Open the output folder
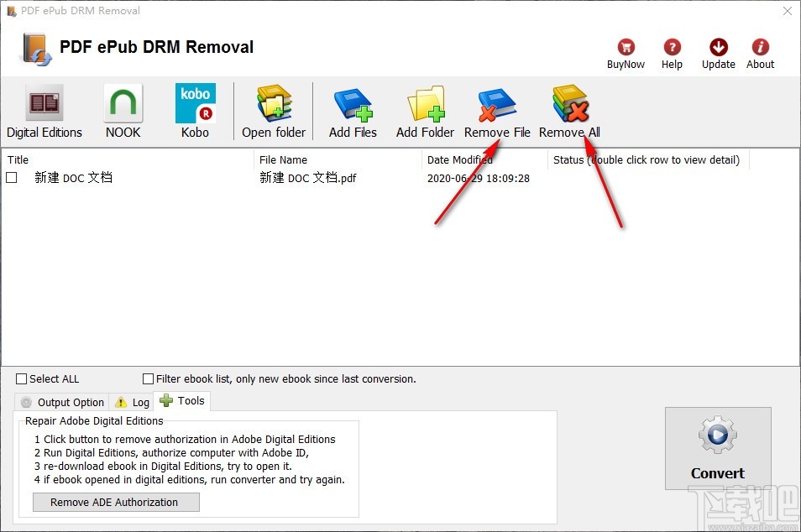801x532 pixels. tap(274, 112)
